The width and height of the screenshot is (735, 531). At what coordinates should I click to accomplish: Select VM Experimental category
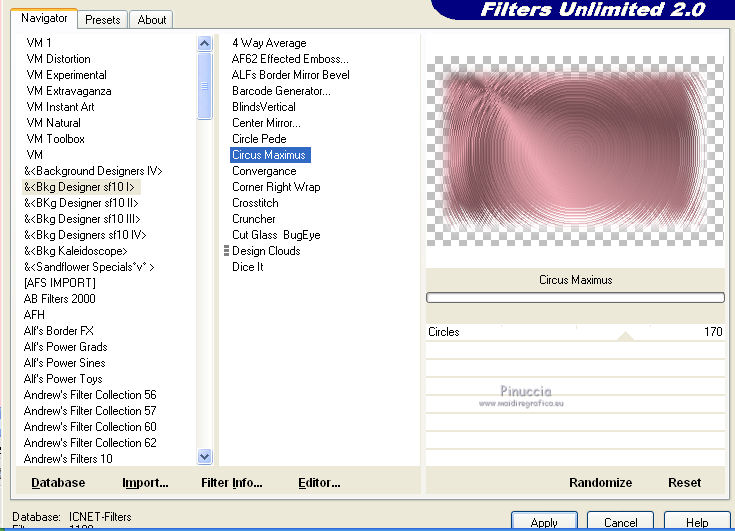click(x=67, y=75)
